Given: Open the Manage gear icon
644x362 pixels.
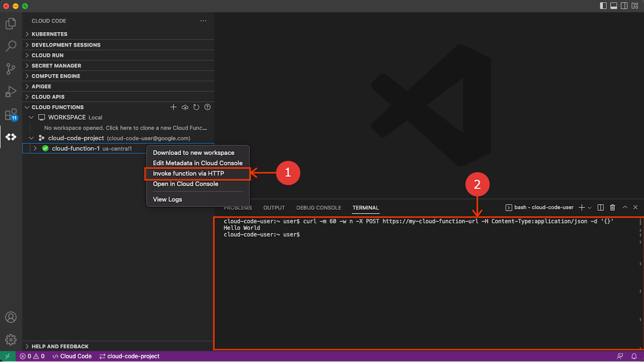Looking at the screenshot, I should [x=11, y=339].
